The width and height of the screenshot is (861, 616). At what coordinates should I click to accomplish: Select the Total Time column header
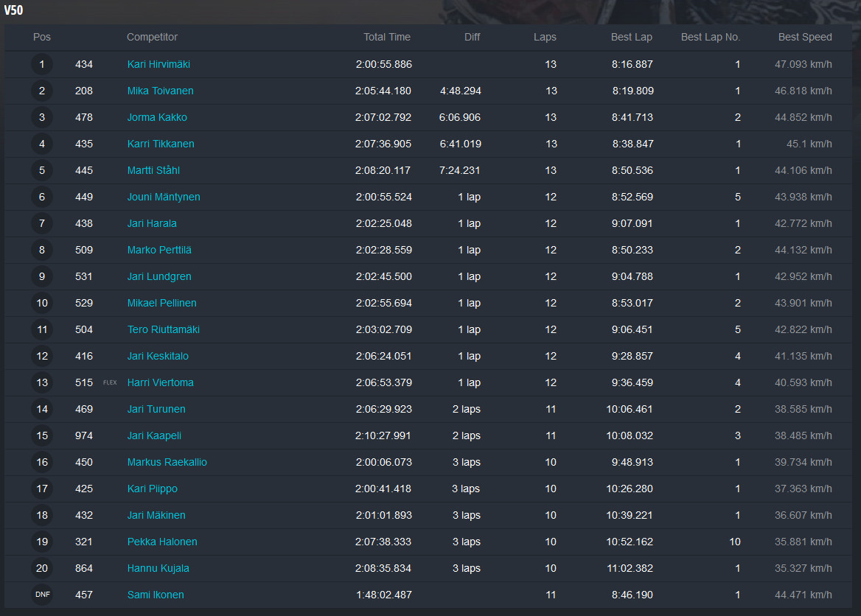(387, 37)
